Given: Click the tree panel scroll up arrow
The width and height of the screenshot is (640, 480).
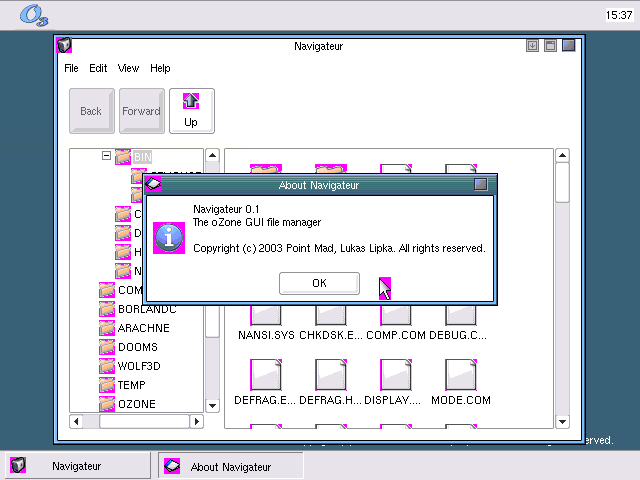Looking at the screenshot, I should coord(212,155).
